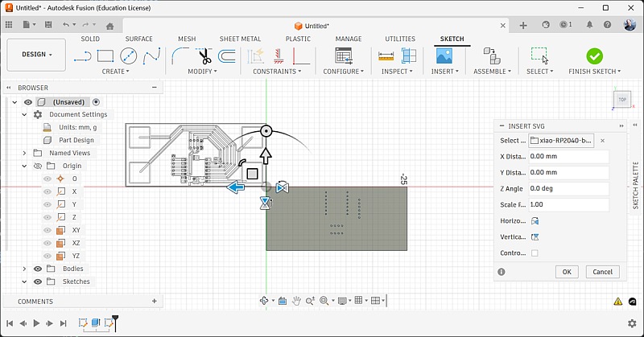Image resolution: width=644 pixels, height=337 pixels.
Task: Select the Fit Point Spline tool
Action: point(151,56)
